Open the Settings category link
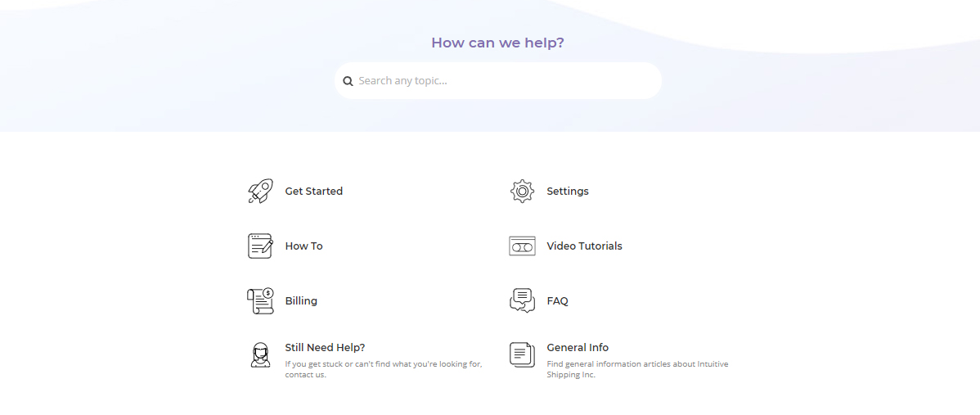The image size is (980, 415). click(x=568, y=192)
